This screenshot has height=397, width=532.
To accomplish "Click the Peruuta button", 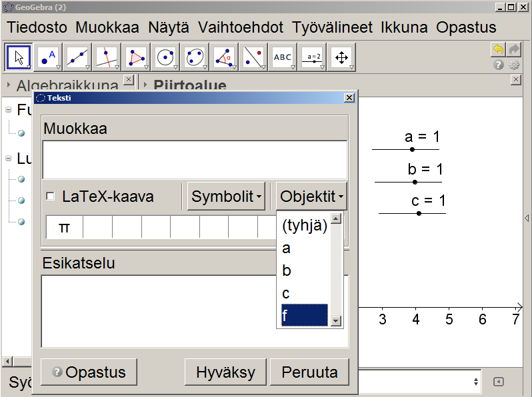I will [309, 372].
